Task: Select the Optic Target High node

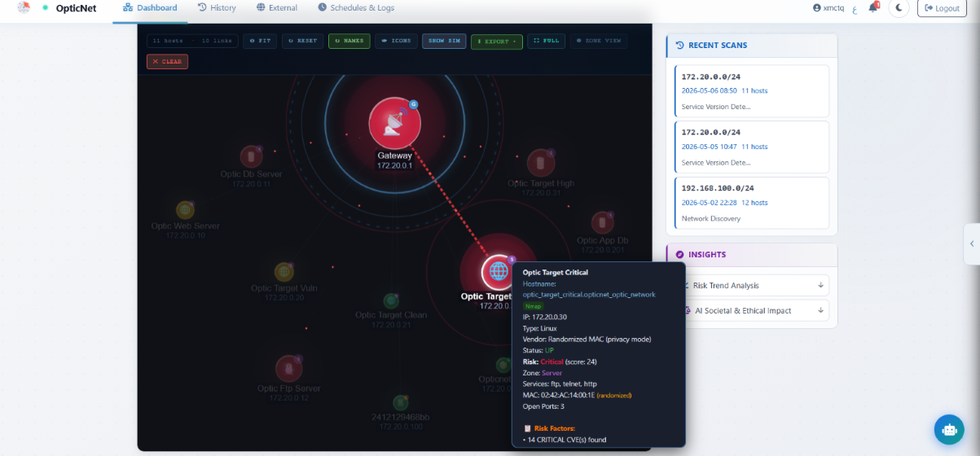Action: (x=541, y=162)
